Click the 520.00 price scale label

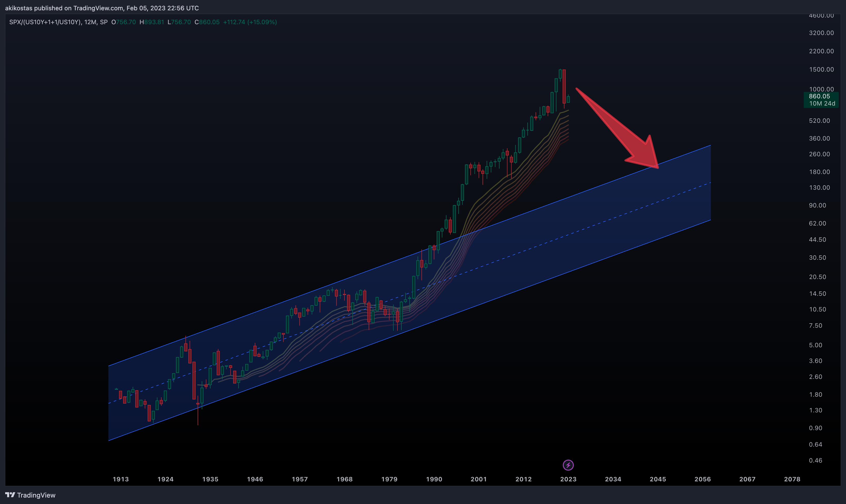[819, 121]
